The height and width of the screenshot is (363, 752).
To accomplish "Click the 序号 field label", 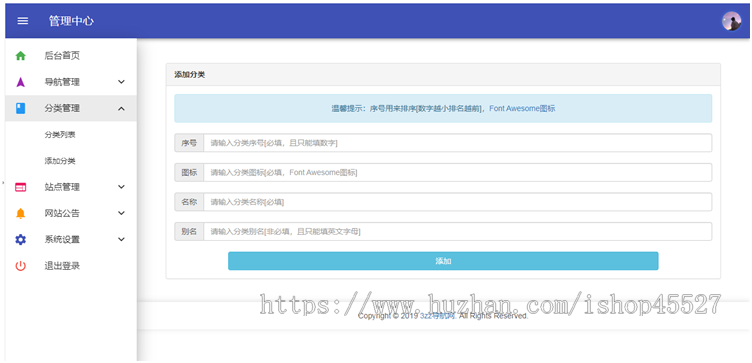I will click(x=189, y=143).
